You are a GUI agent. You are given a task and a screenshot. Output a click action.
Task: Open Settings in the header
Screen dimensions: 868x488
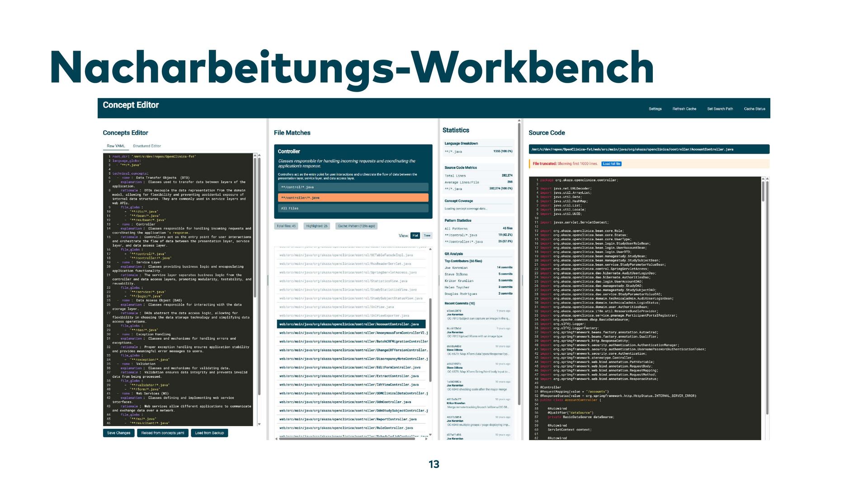pos(655,109)
